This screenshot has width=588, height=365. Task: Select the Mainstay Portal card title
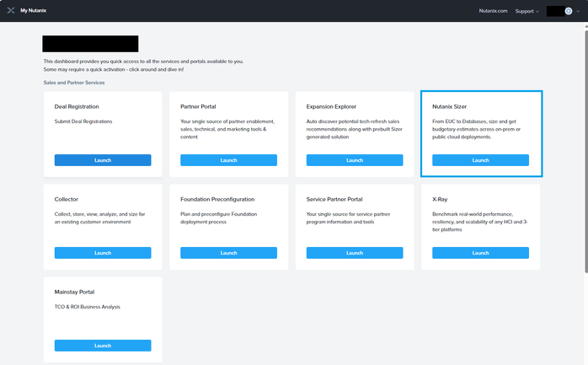(x=74, y=292)
